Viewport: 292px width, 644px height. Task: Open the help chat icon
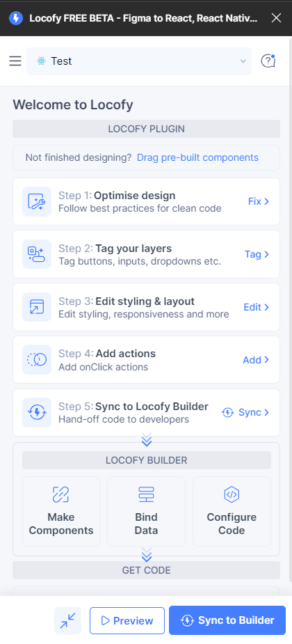[268, 61]
